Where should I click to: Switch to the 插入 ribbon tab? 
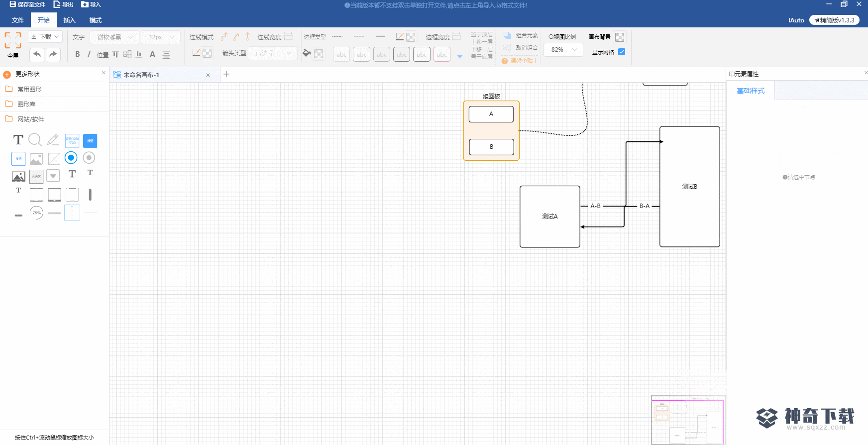coord(70,20)
